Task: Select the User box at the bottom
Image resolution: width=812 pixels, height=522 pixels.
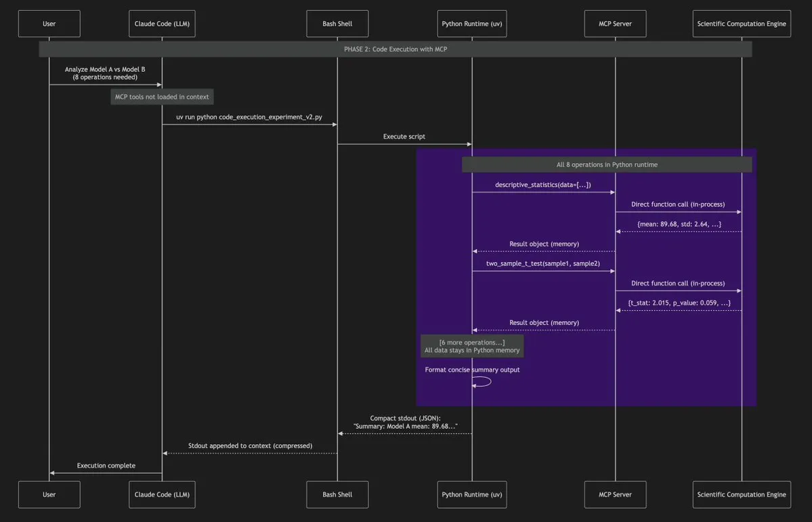Action: (49, 494)
